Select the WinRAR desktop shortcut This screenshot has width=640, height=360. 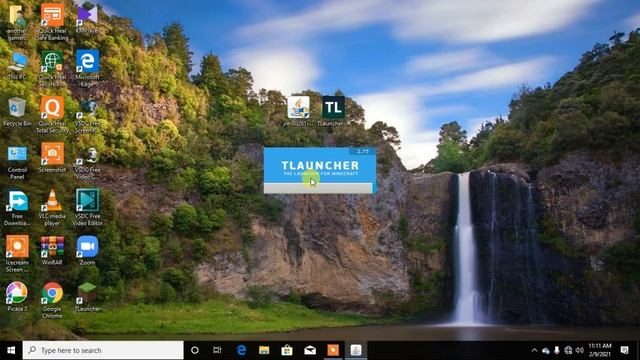52,251
